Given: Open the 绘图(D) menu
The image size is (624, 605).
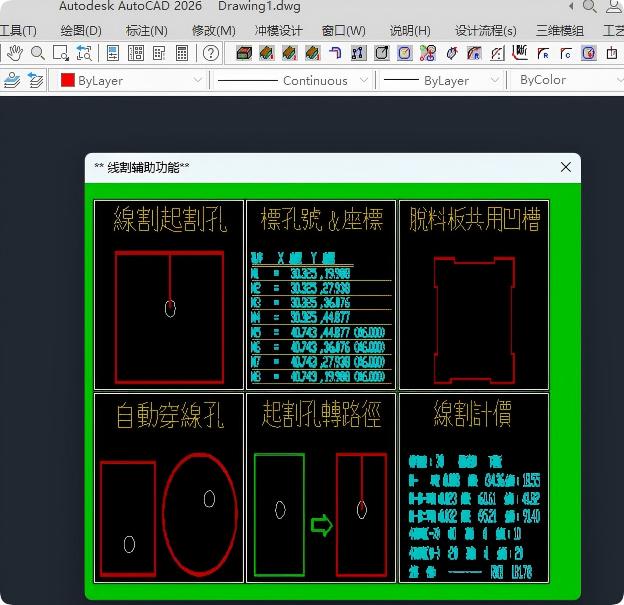Looking at the screenshot, I should click(x=81, y=31).
